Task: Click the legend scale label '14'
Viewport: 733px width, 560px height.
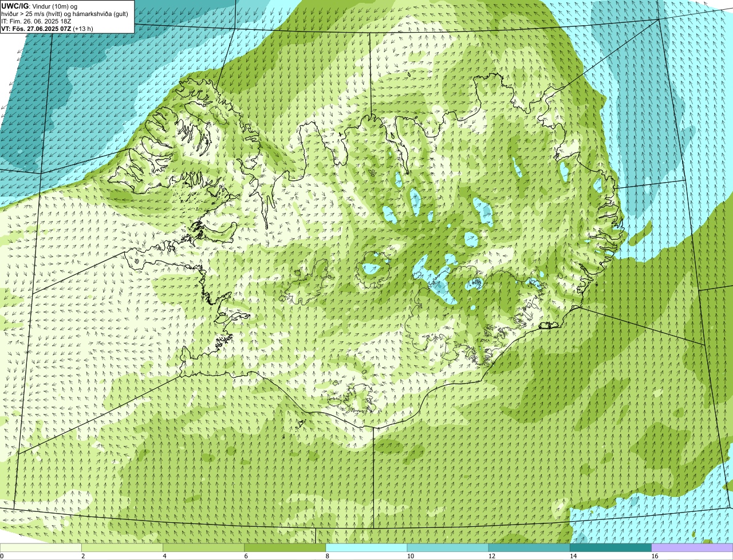Action: tap(573, 556)
